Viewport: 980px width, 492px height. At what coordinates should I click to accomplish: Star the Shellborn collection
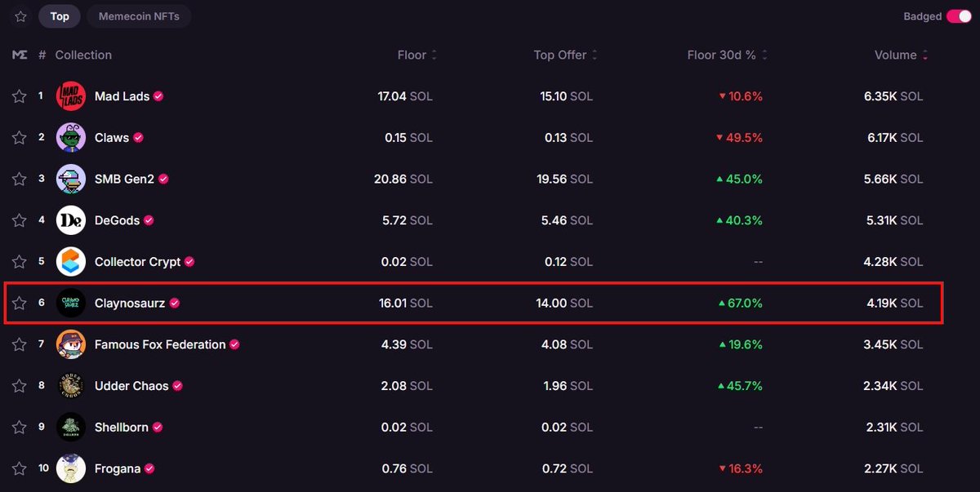click(x=20, y=427)
